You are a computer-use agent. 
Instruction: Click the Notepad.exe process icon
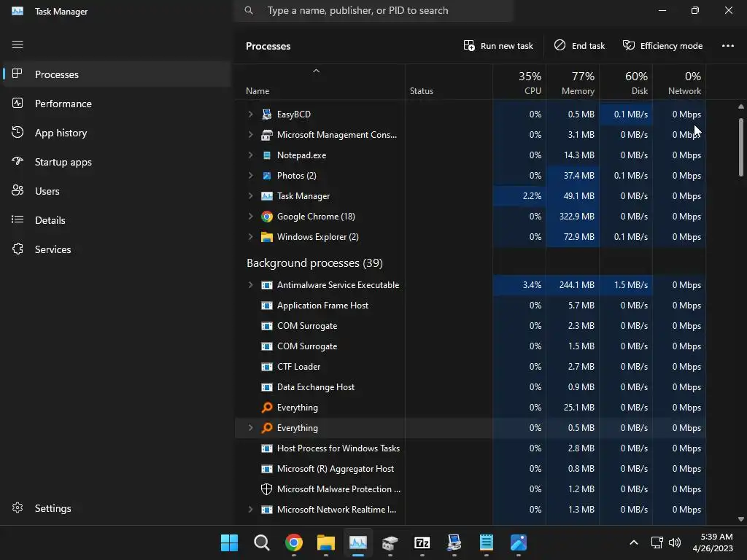[267, 155]
